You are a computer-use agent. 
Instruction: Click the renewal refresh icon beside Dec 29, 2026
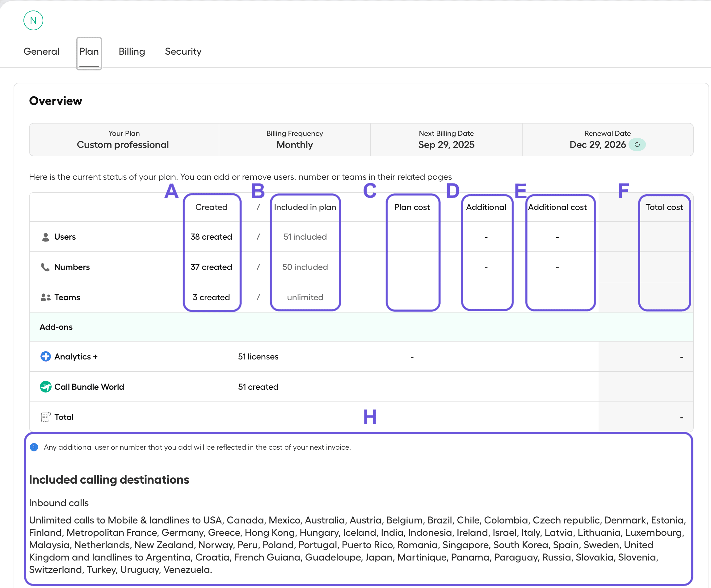pyautogui.click(x=637, y=145)
